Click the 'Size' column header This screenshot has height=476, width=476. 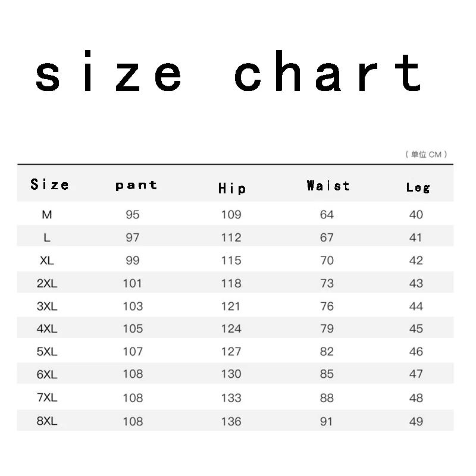coord(49,184)
